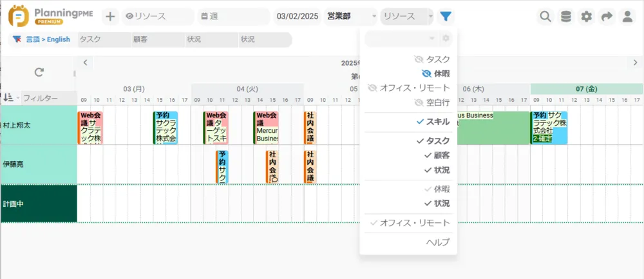Click the 03 (月) day header
Image resolution: width=644 pixels, height=279 pixels.
point(134,89)
